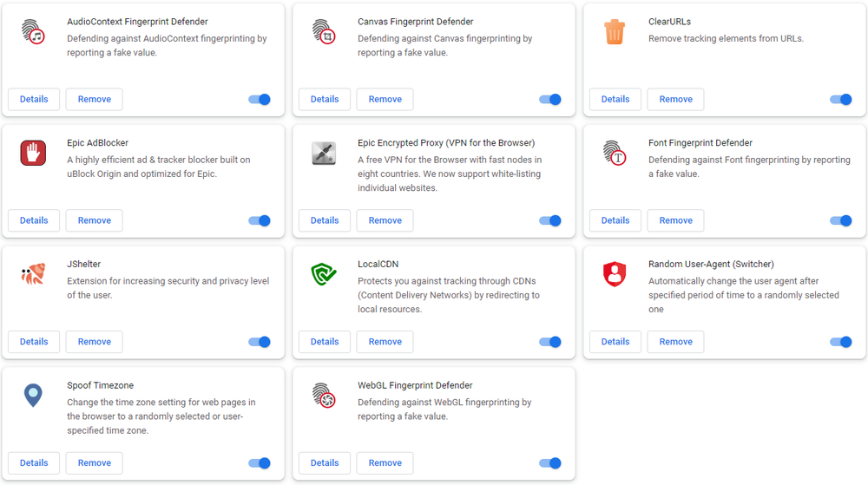
Task: Click the Random User-Agent red shield icon
Action: coord(615,274)
